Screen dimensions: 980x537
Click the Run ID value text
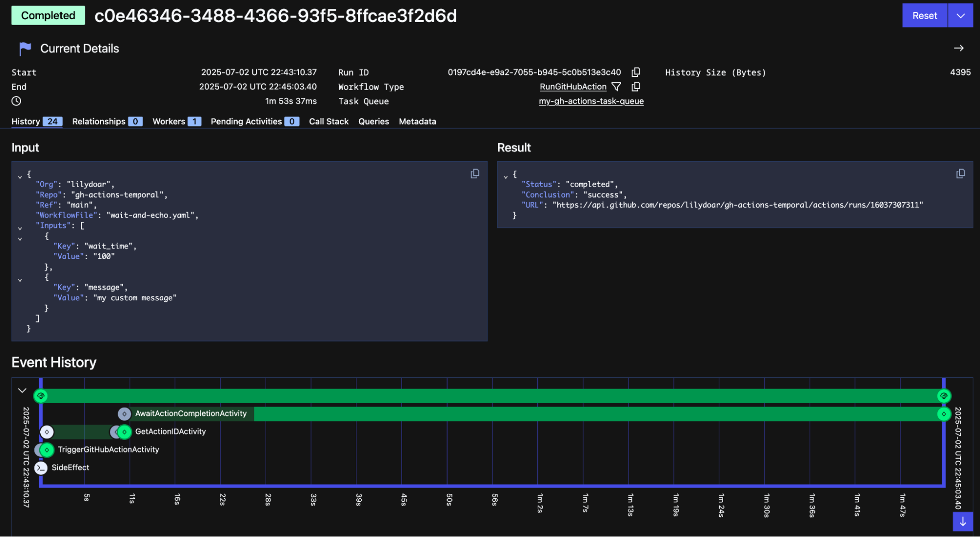pyautogui.click(x=534, y=72)
